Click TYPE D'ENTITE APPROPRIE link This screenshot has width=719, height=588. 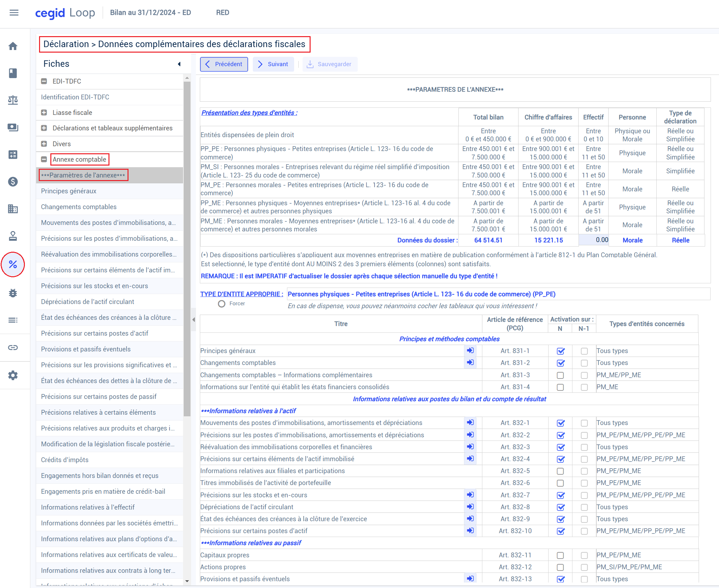pyautogui.click(x=241, y=294)
